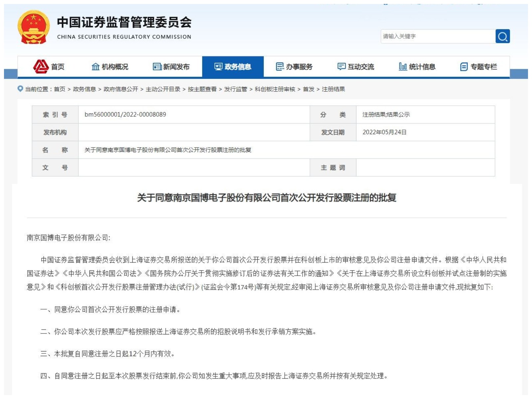Open the 政务信息 navigation tab
532x399 pixels.
[x=233, y=67]
